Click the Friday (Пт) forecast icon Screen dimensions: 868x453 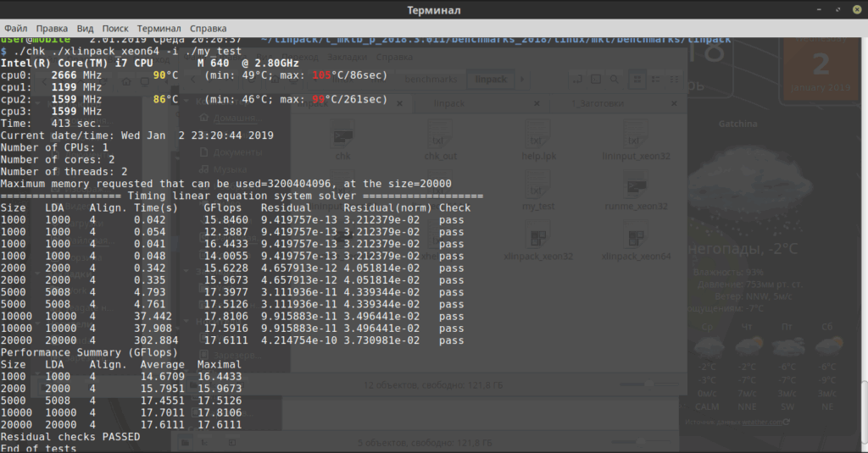pyautogui.click(x=787, y=345)
